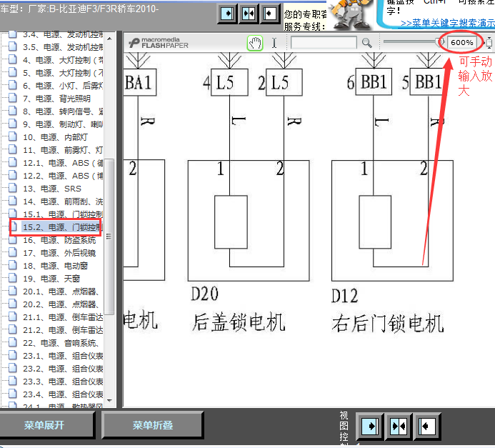Click the tree list scrollbar thumb
The width and height of the screenshot is (495, 448).
tap(109, 237)
